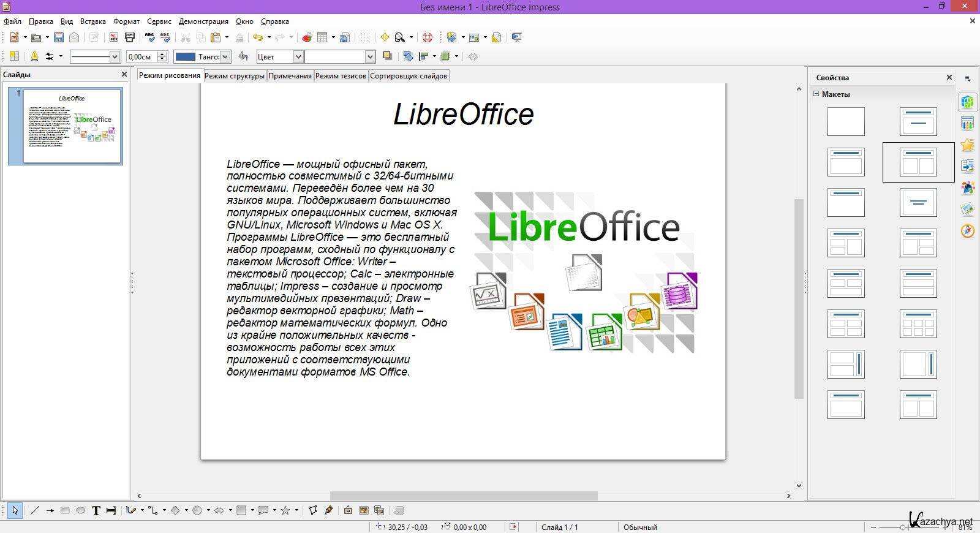Click the New presentation icon
This screenshot has height=533, width=980.
[x=13, y=37]
